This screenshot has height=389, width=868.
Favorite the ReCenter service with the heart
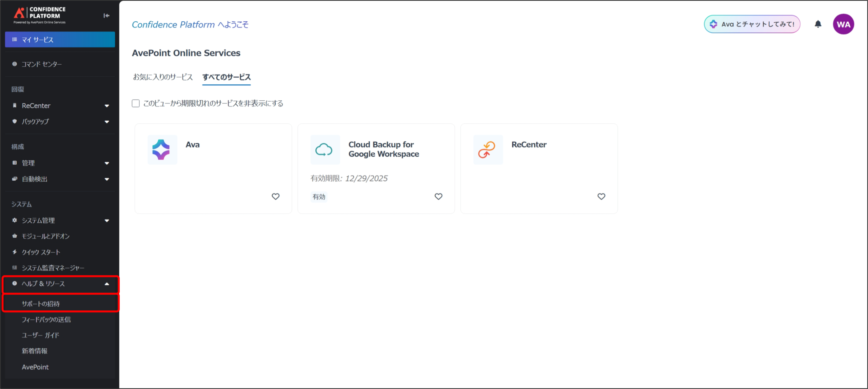(601, 197)
